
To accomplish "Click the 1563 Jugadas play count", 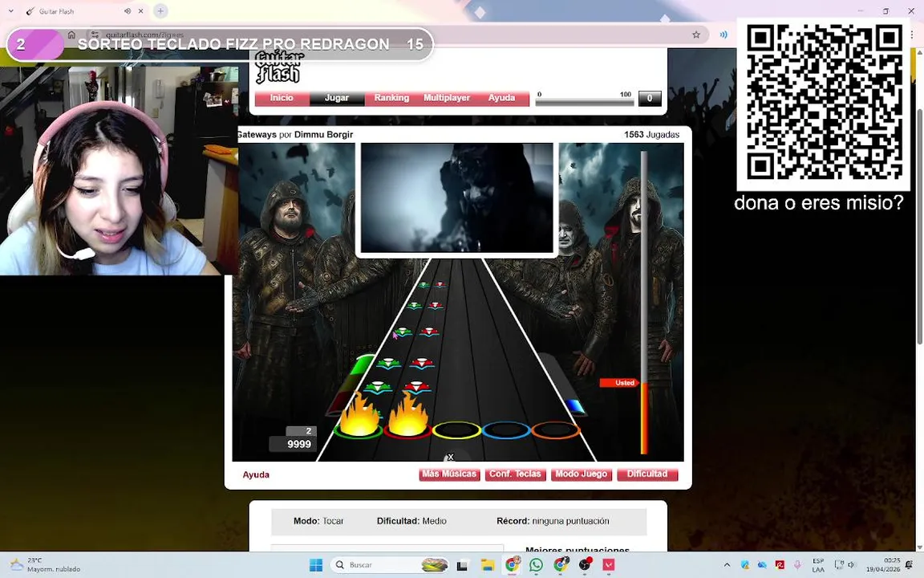I will pos(652,135).
